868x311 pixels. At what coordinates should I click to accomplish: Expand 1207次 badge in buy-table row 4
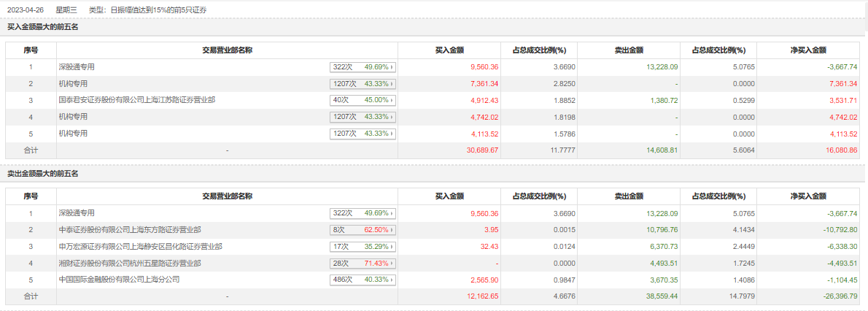point(363,117)
